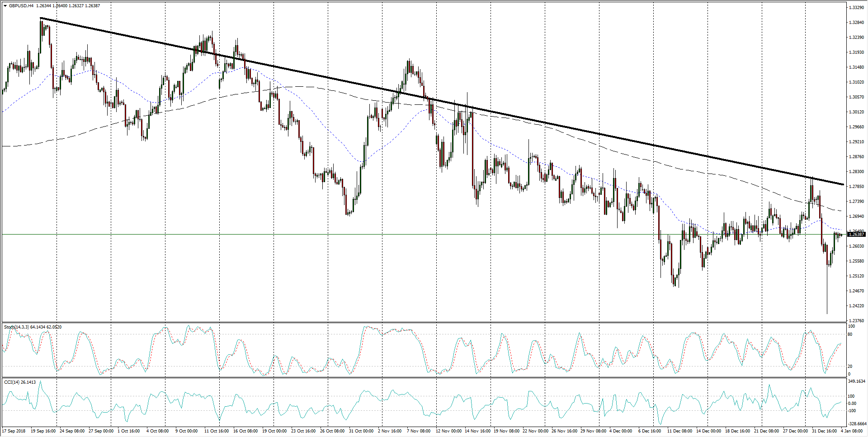Click the 7 Nov 08:00 time label
The width and height of the screenshot is (868, 437).
(x=419, y=431)
